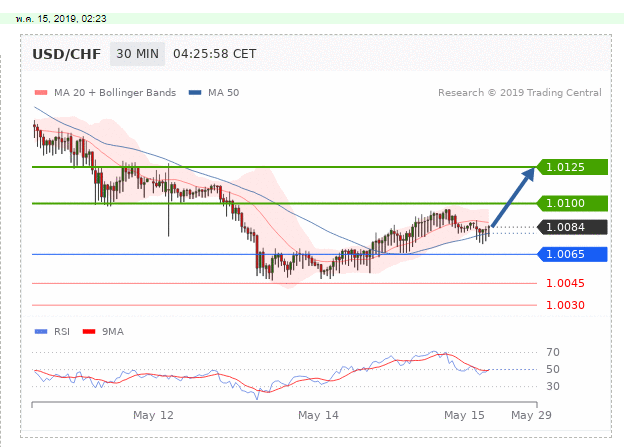Click the date stamp ending 15, 2019, 02:23
The width and height of the screenshot is (624, 447).
pyautogui.click(x=61, y=19)
